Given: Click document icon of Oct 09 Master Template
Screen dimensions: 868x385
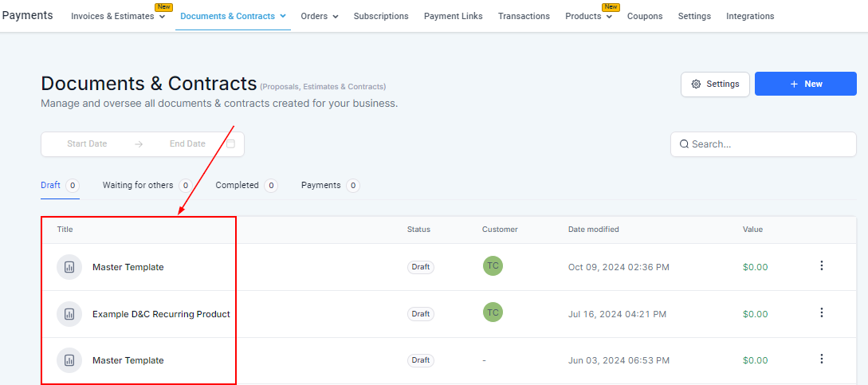Looking at the screenshot, I should pos(69,267).
